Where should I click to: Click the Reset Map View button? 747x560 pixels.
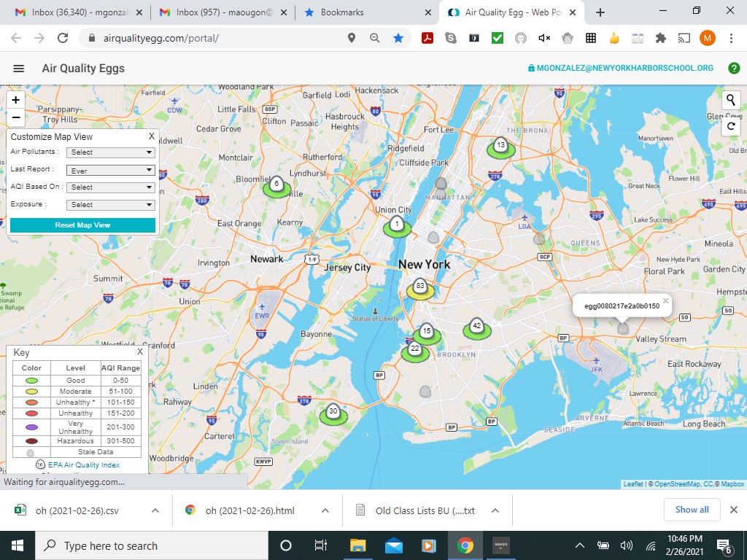point(82,225)
